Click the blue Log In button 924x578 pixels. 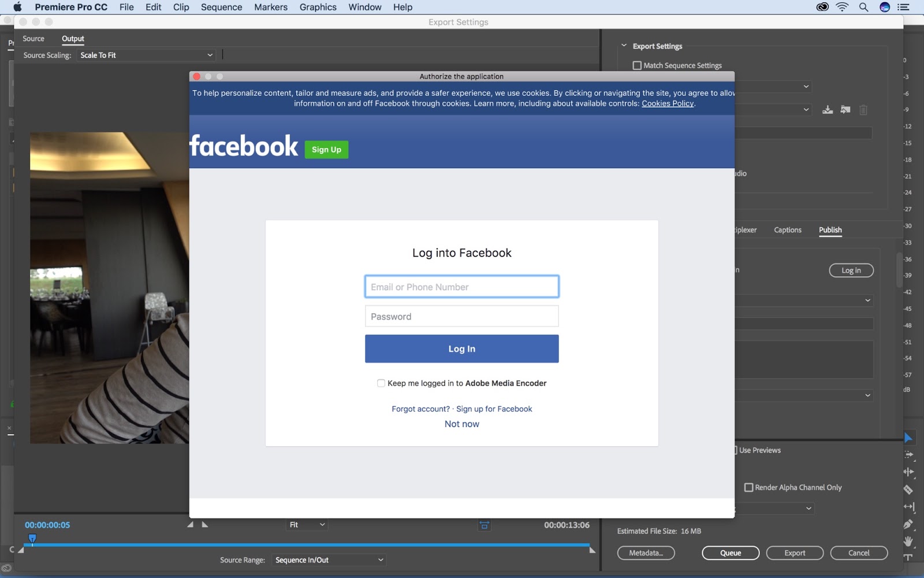[462, 349]
